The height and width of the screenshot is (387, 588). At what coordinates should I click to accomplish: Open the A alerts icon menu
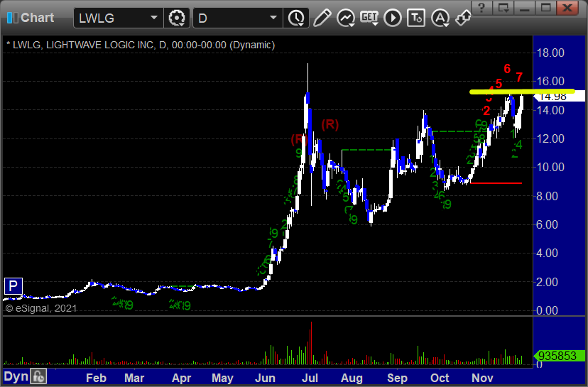click(440, 18)
